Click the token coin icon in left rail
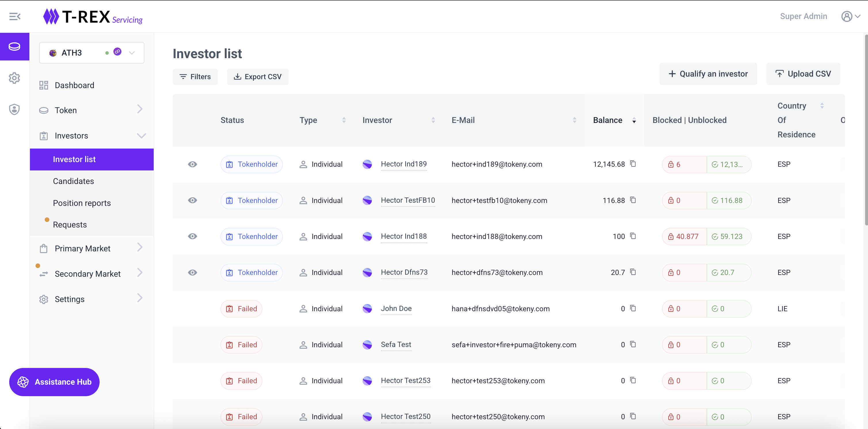This screenshot has height=429, width=868. 14,47
